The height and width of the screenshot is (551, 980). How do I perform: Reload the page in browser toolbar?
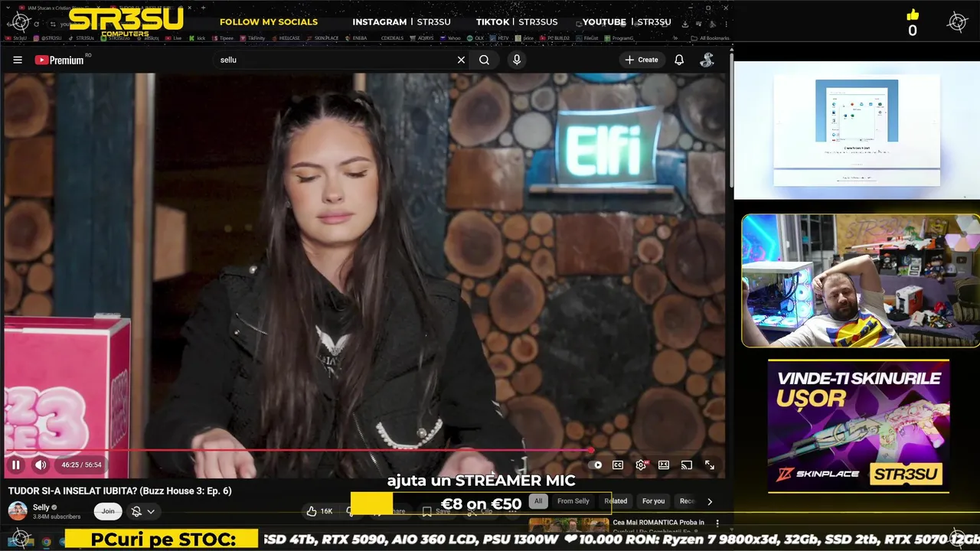(36, 24)
